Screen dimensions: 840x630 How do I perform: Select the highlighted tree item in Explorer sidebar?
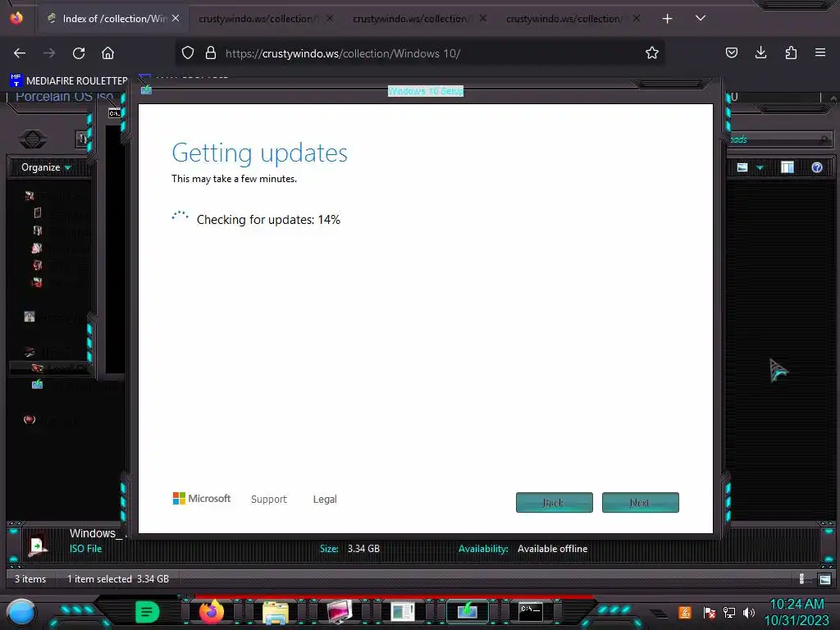click(51, 368)
